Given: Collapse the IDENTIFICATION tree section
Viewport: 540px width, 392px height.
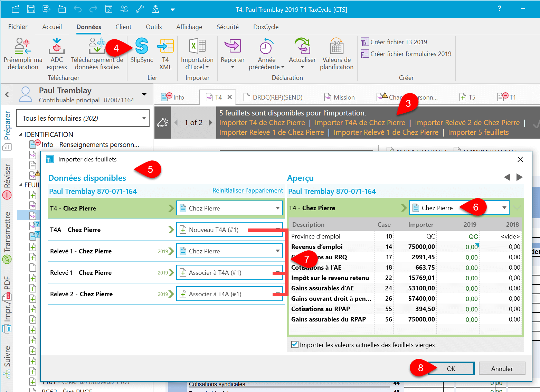Looking at the screenshot, I should 20,134.
